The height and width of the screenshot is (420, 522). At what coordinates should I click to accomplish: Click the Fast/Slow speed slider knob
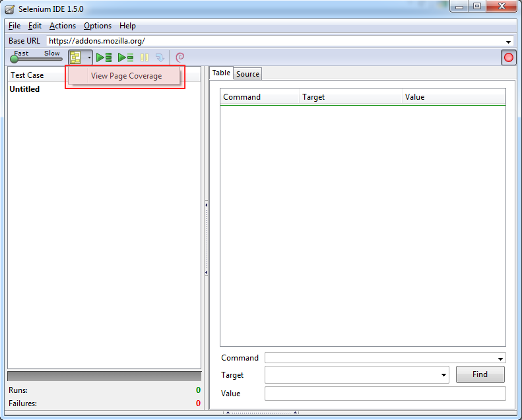[x=14, y=59]
